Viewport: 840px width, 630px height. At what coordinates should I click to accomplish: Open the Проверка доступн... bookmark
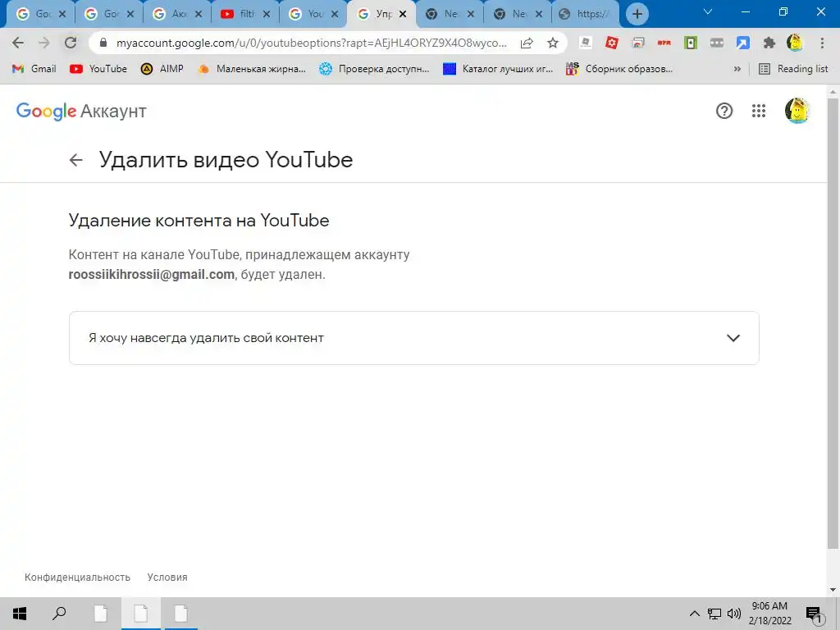(374, 69)
